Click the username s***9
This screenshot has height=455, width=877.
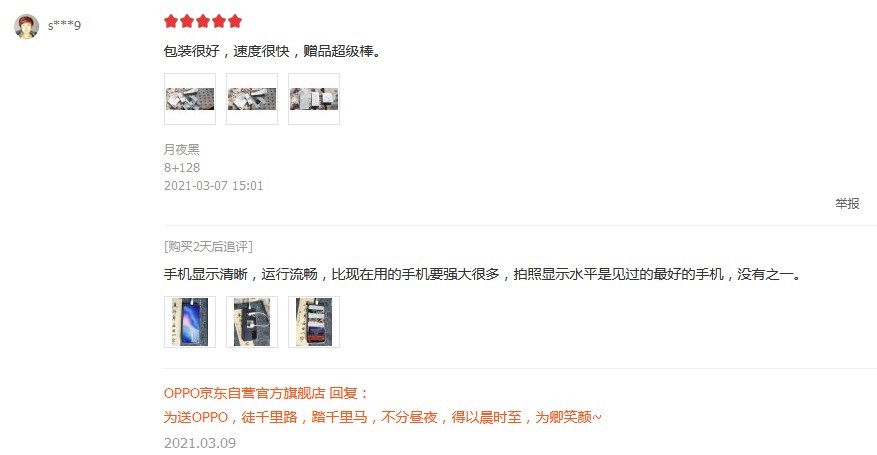click(x=64, y=25)
